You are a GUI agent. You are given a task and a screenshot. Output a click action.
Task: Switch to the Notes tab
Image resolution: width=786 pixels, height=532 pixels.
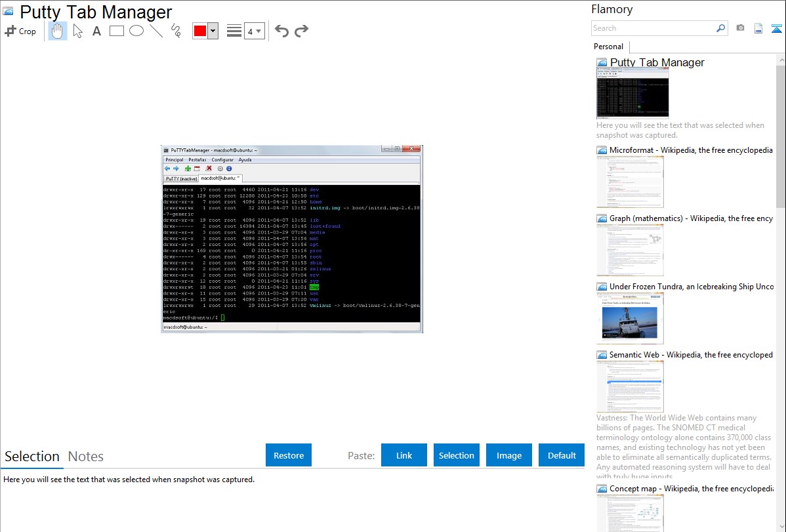(x=86, y=457)
